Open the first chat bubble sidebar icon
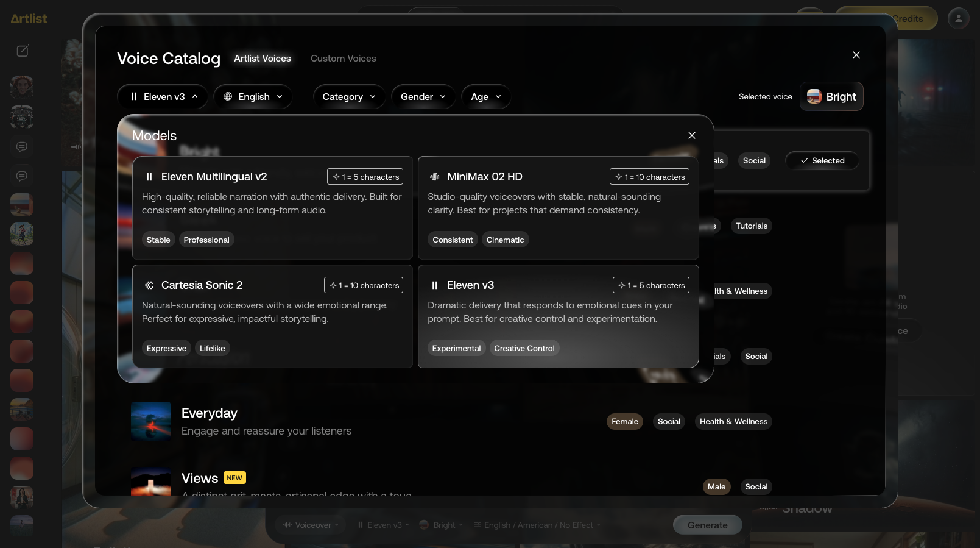Viewport: 980px width, 548px height. coord(22,147)
